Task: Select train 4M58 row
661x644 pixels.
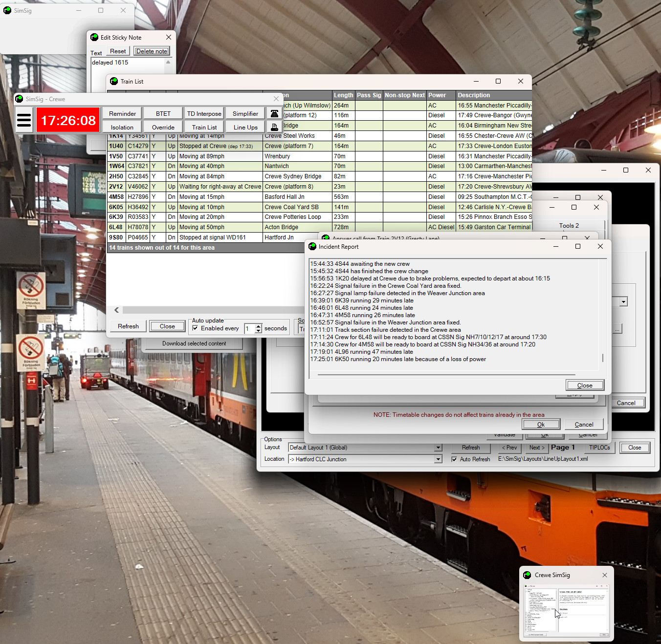Action: 320,197
